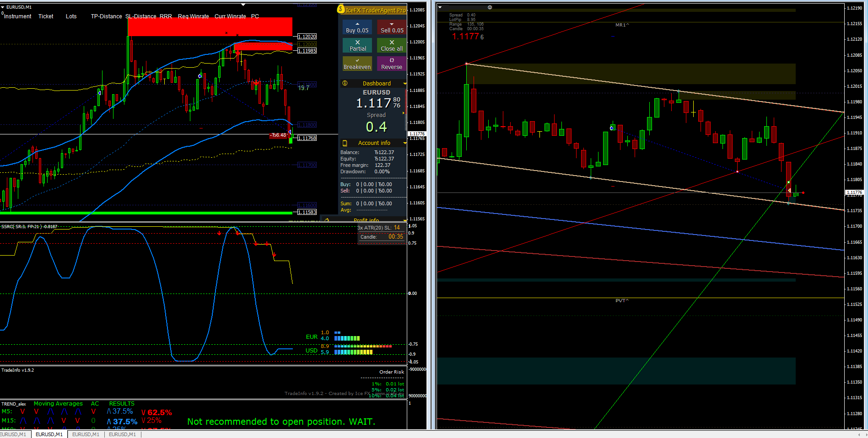
Task: Click the Free margin 122.37 value
Action: point(383,165)
